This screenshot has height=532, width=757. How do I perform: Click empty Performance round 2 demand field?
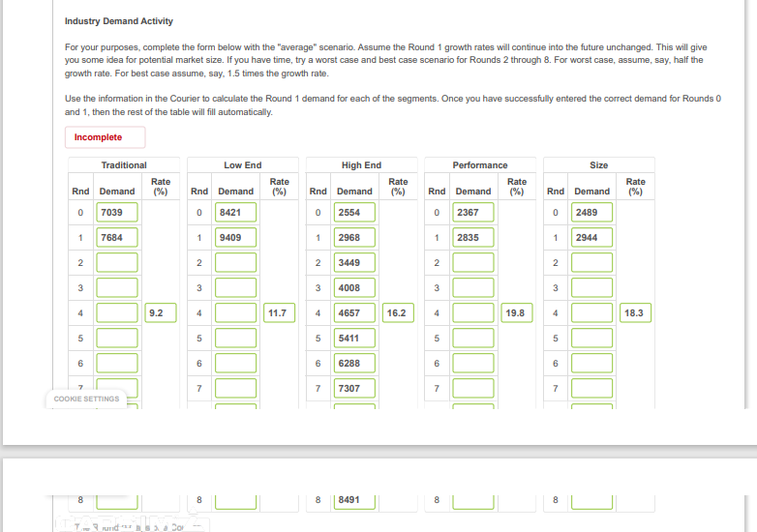tap(473, 262)
